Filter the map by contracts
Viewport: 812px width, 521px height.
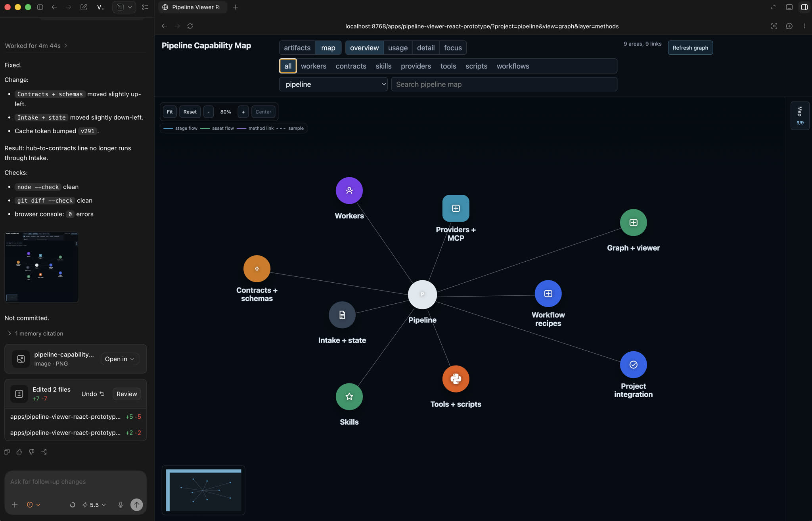coord(350,66)
